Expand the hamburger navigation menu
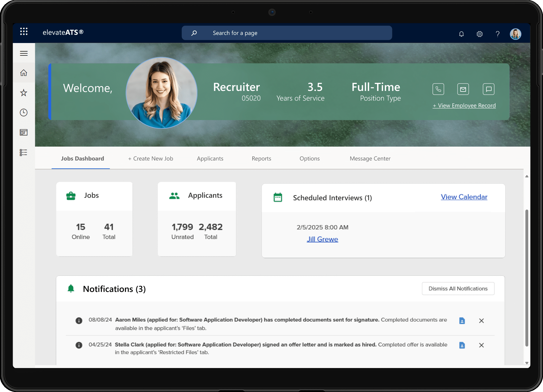 click(24, 53)
